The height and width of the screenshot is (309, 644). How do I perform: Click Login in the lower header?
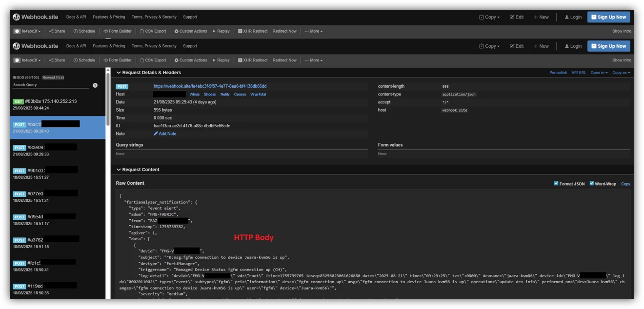tap(573, 46)
